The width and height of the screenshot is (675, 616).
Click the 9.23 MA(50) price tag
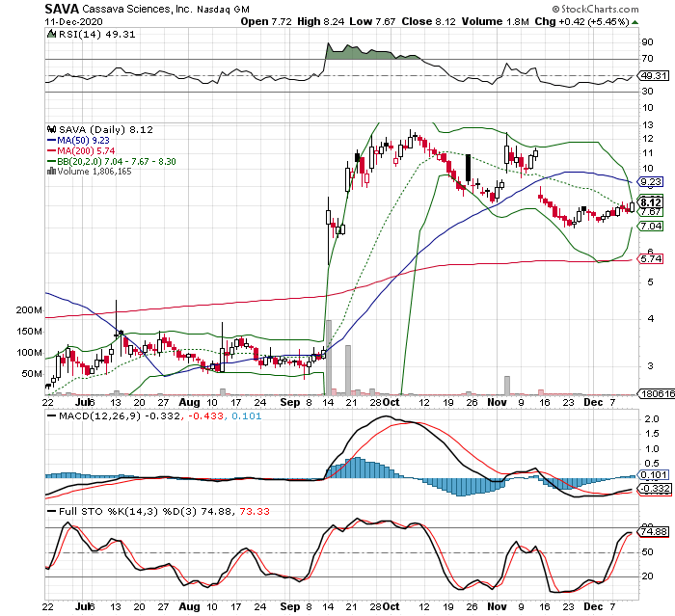(650, 181)
